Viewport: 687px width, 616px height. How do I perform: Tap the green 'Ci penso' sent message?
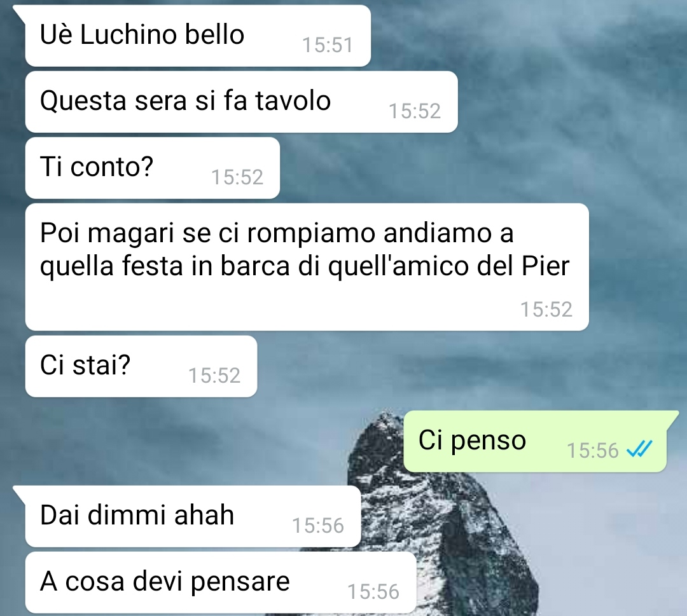(535, 441)
